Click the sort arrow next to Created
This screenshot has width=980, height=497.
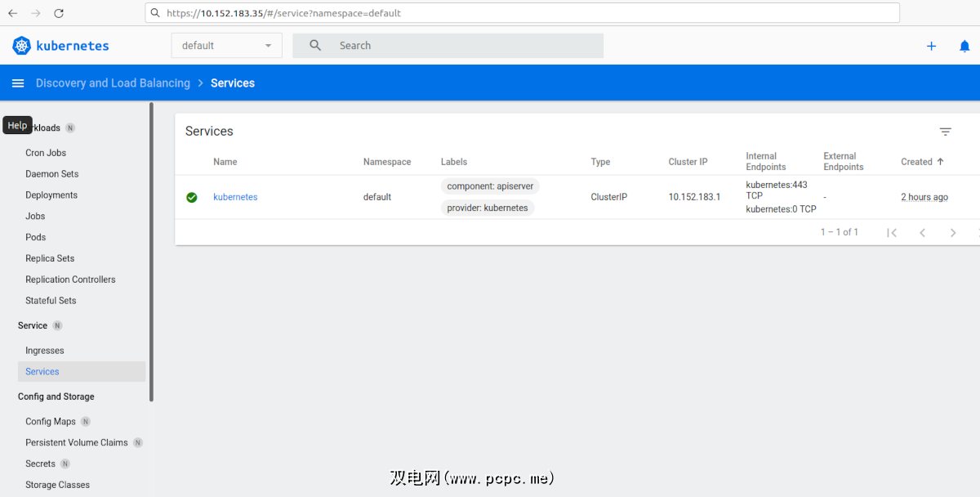coord(940,162)
